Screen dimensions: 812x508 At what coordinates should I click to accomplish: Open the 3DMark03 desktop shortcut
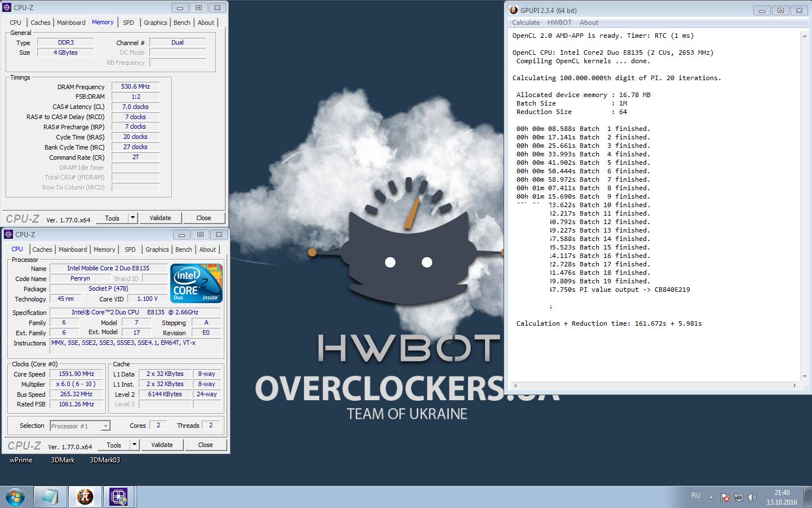(x=105, y=460)
